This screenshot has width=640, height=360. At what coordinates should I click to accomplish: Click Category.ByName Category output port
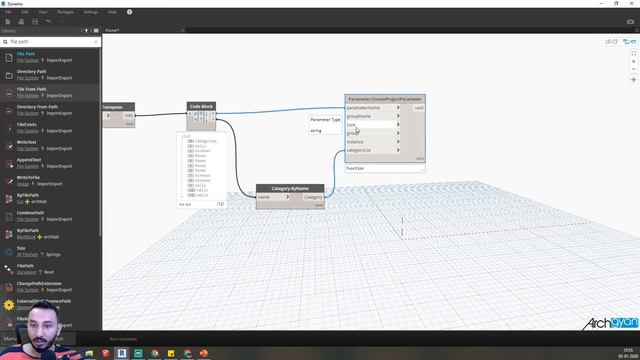[313, 197]
